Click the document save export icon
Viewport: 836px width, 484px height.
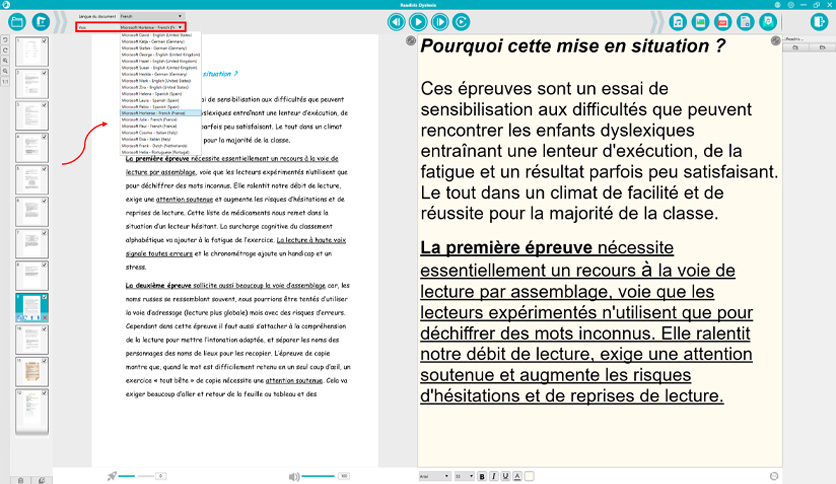coord(745,22)
